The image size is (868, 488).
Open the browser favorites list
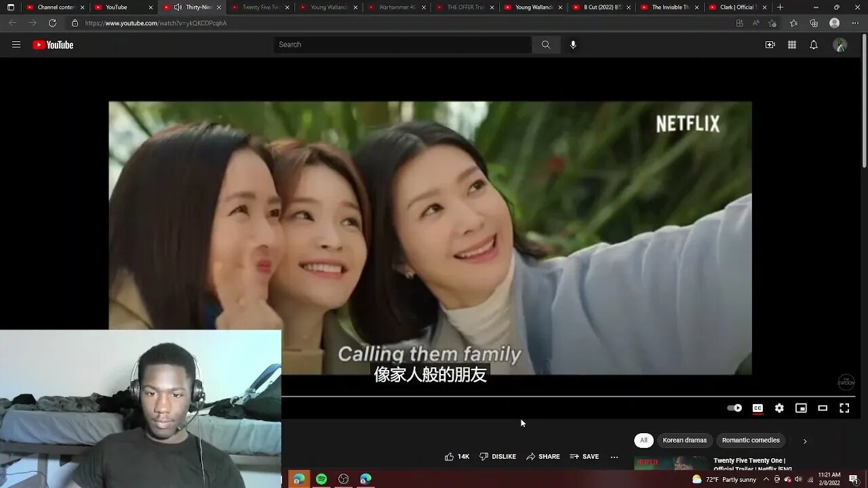click(x=793, y=23)
